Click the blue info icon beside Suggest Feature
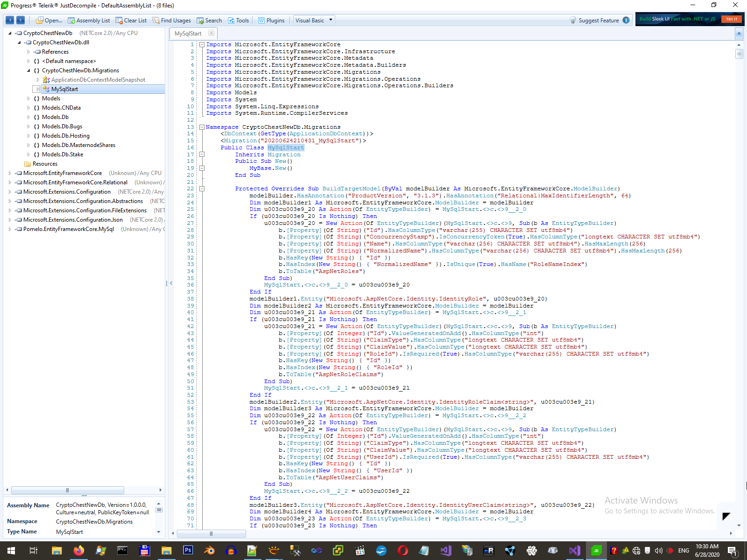Viewport: 747px width, 560px height. 626,20
